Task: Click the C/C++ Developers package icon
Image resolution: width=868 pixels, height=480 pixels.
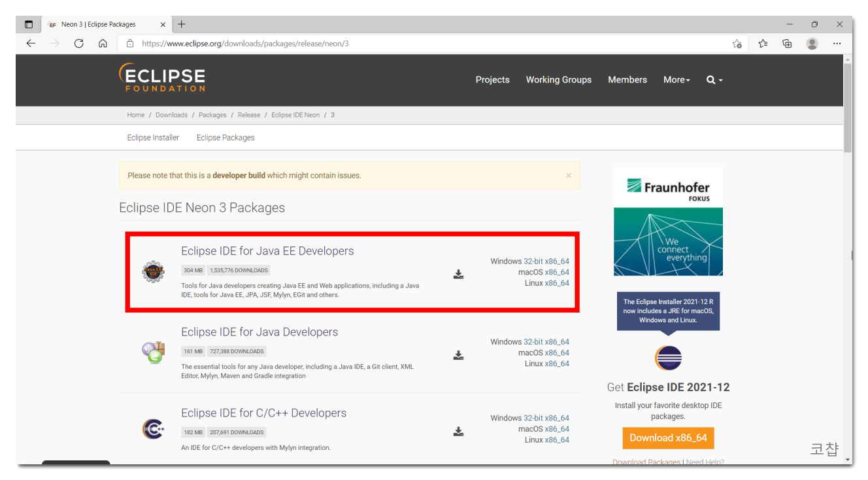Action: tap(154, 429)
